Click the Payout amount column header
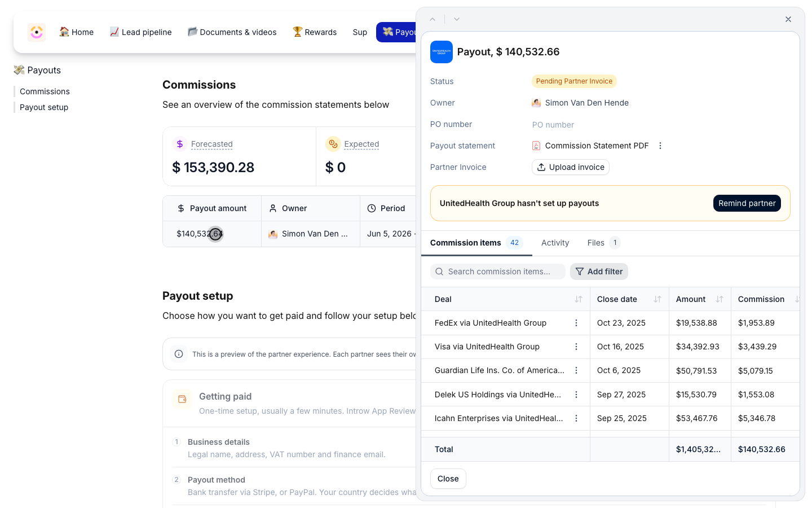This screenshot has width=812, height=508. (x=212, y=208)
